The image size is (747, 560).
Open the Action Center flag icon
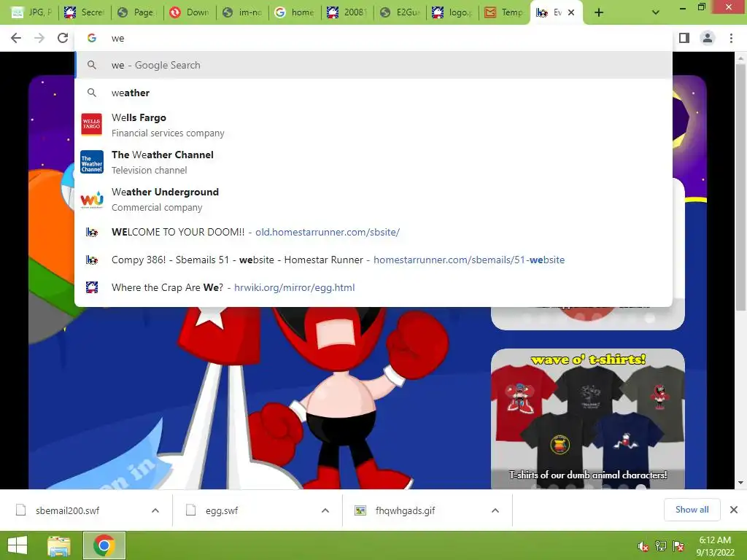(x=678, y=546)
